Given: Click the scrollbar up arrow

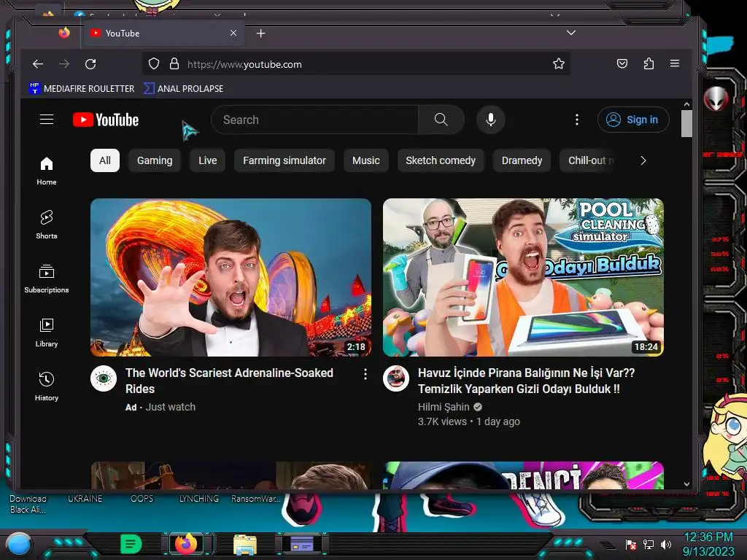Looking at the screenshot, I should pos(686,104).
